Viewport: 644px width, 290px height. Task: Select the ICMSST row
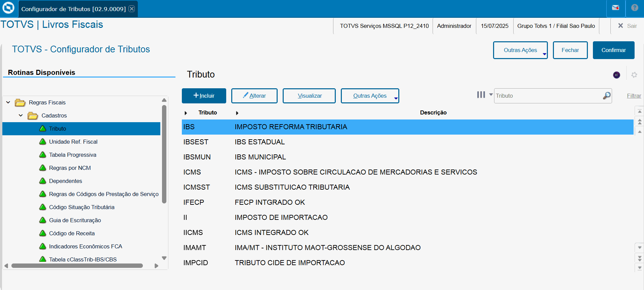(407, 187)
